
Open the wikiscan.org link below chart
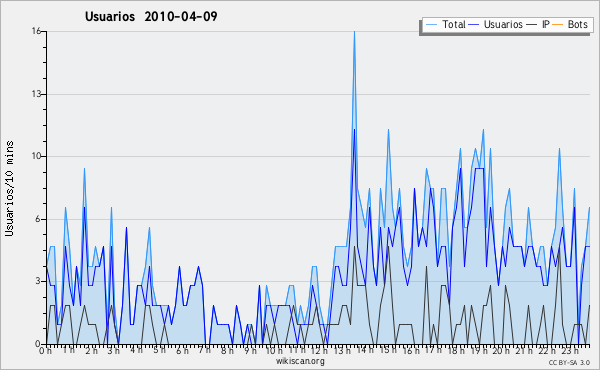tap(300, 361)
